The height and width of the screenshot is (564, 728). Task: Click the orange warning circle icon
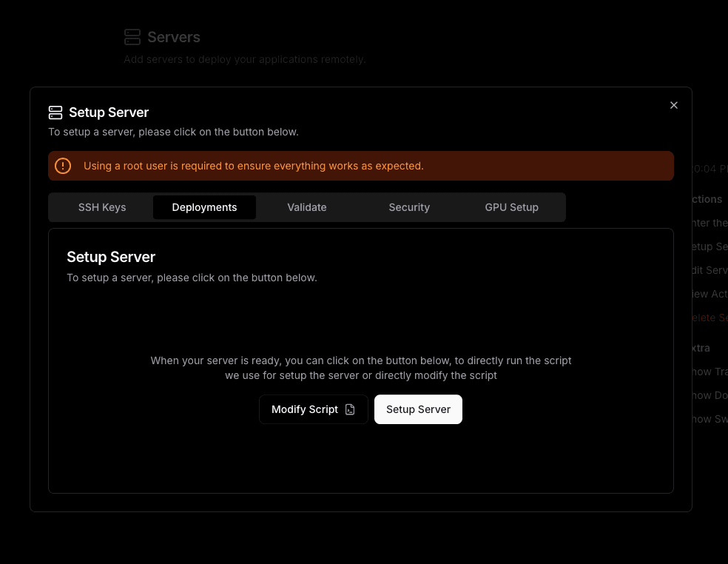64,166
